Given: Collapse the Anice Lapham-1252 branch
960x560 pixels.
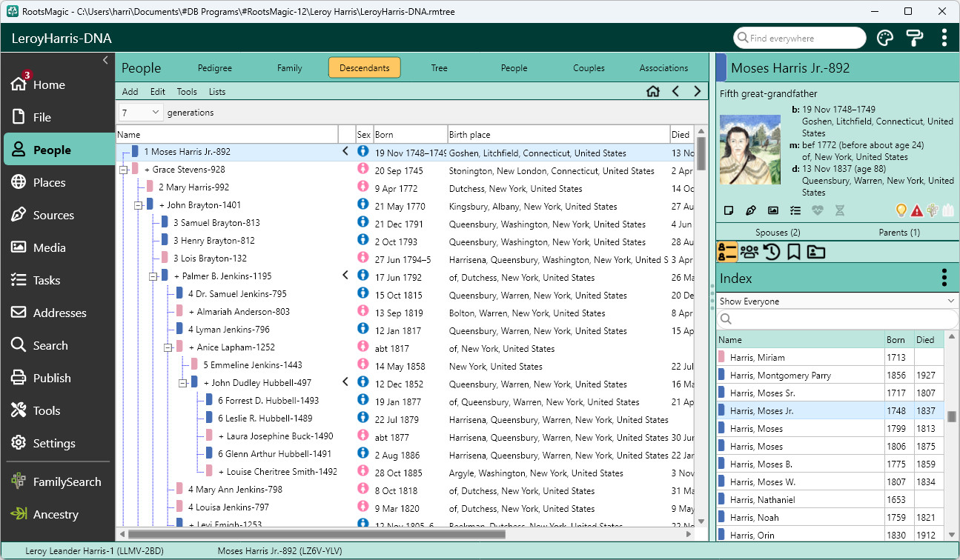Looking at the screenshot, I should pyautogui.click(x=168, y=347).
